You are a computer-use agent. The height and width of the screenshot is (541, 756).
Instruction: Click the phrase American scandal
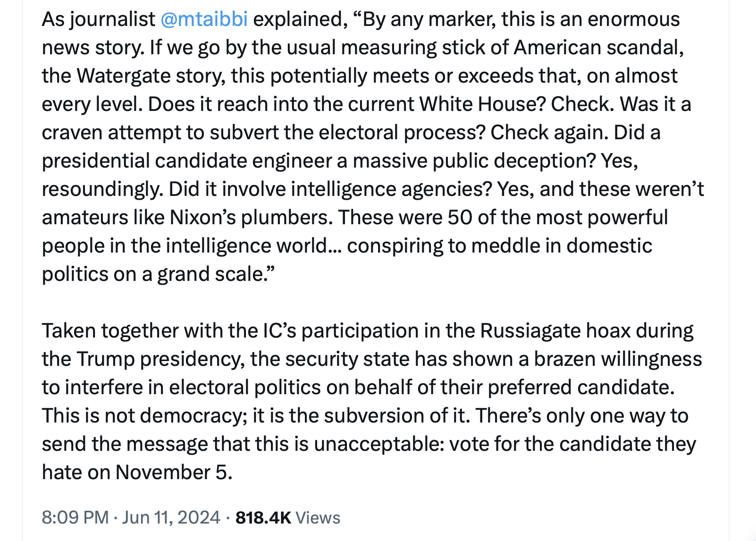pos(598,48)
